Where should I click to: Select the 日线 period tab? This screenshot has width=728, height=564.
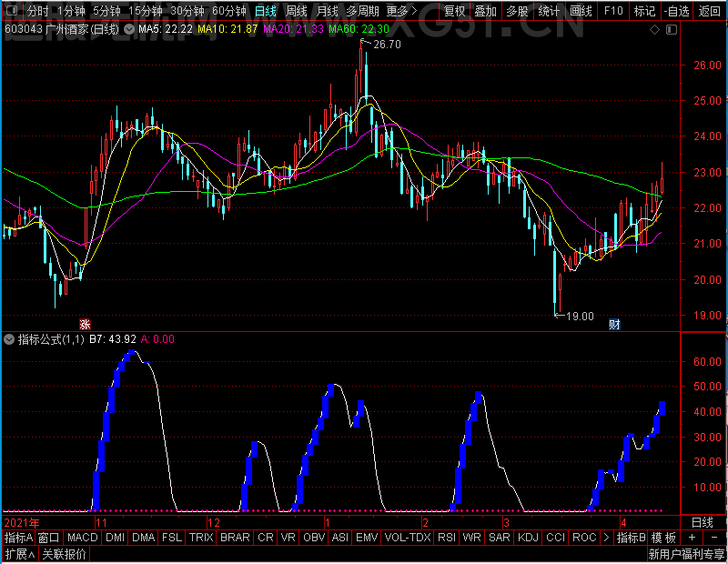(x=266, y=10)
